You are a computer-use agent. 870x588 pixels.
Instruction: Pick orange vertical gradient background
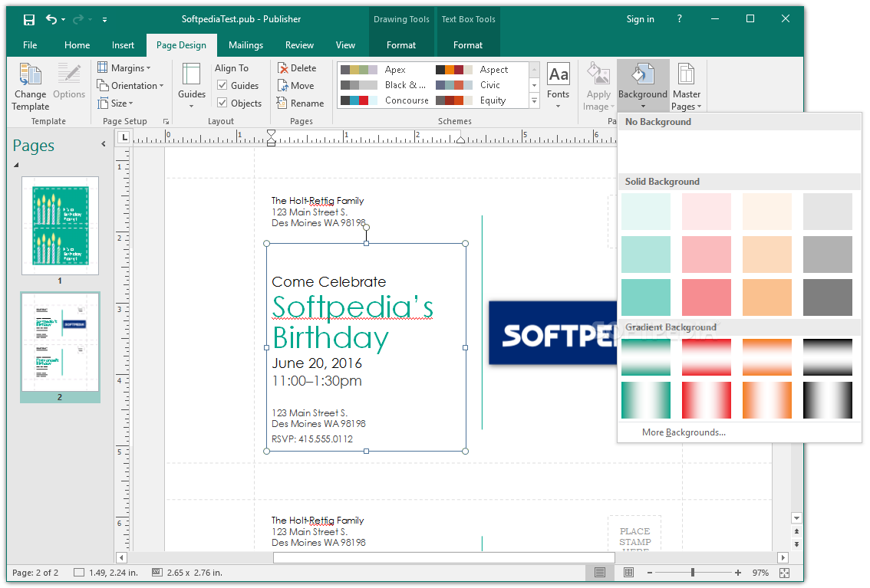(766, 400)
